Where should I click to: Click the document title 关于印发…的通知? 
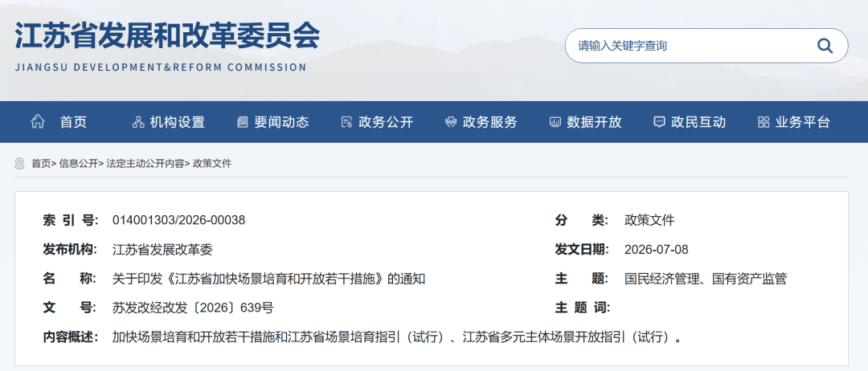(x=268, y=279)
